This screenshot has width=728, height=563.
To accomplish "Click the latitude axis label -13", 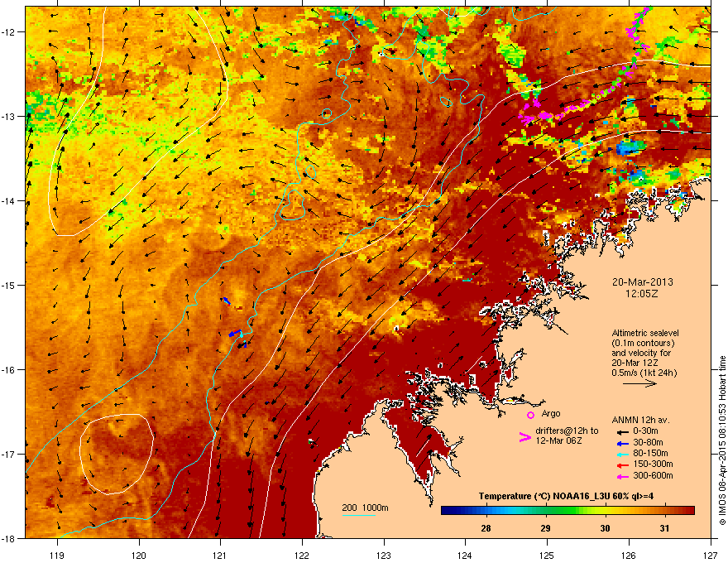I will [x=9, y=116].
